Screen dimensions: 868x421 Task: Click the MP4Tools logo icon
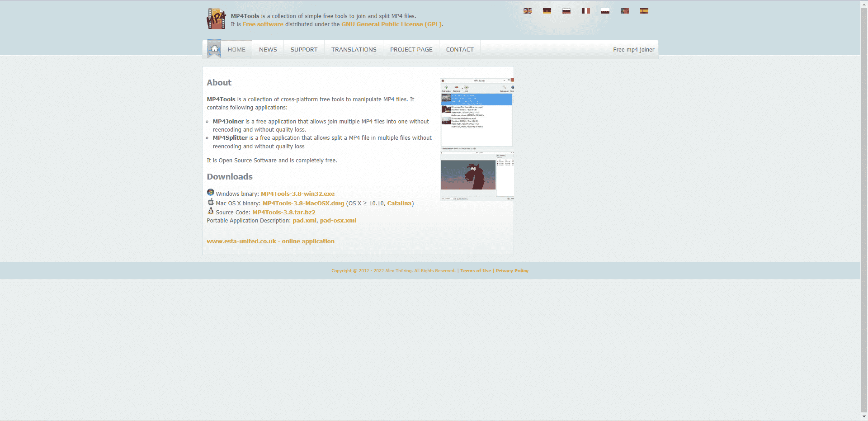(216, 19)
